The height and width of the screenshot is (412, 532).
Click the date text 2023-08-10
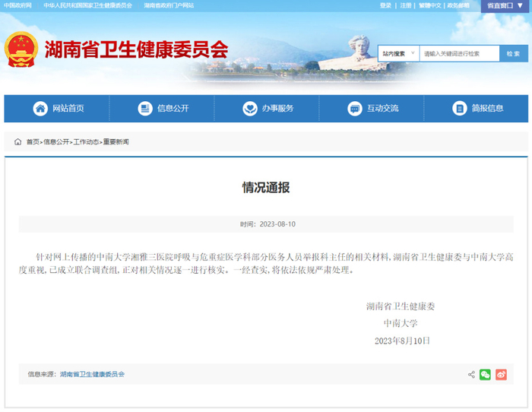coord(277,224)
